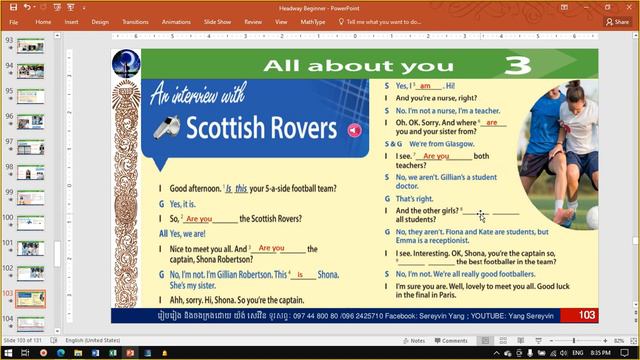Screen dimensions: 640x360
Task: Click the zoom slider handle
Action: click(x=574, y=340)
